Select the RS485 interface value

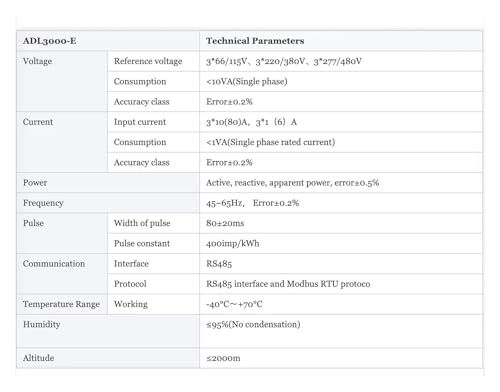(219, 264)
